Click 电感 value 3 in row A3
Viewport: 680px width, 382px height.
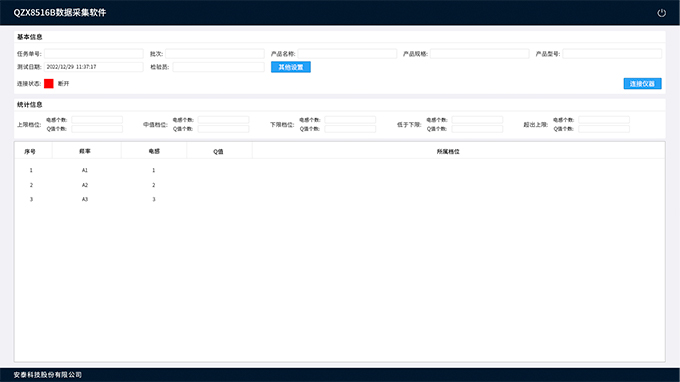pos(154,199)
